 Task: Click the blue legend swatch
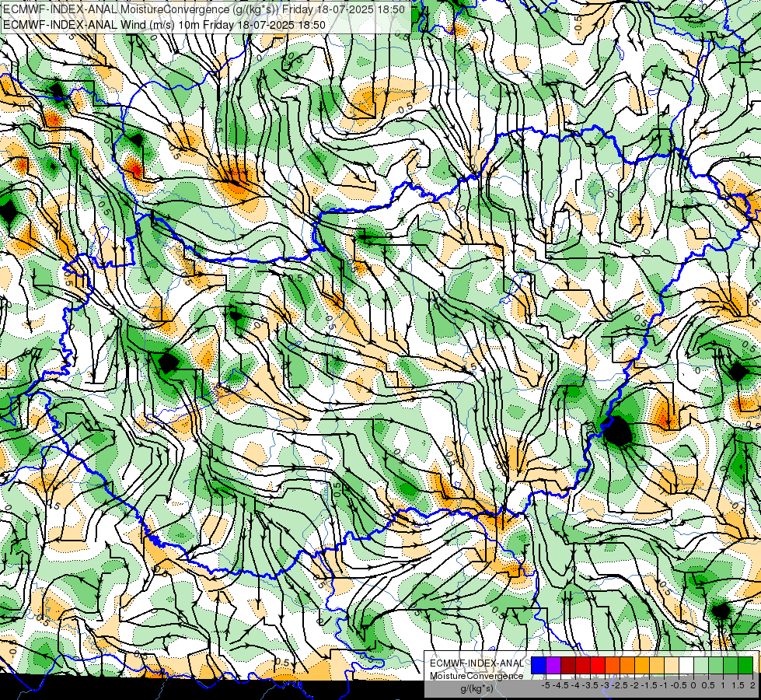(x=539, y=665)
